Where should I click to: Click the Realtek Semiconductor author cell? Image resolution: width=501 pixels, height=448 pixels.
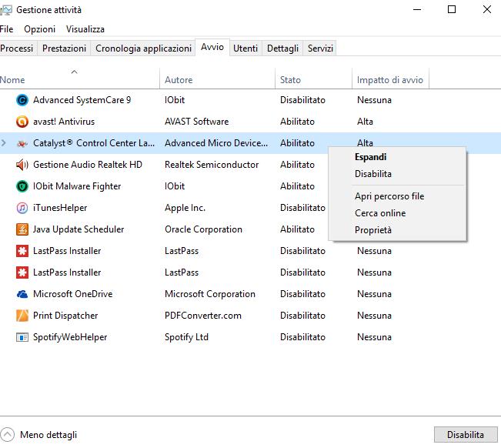(x=212, y=165)
